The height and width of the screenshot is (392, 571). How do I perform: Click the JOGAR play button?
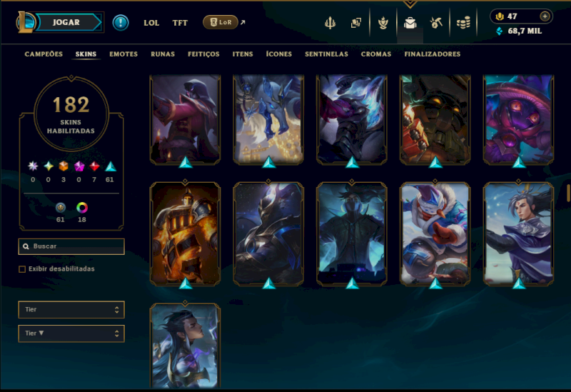click(x=68, y=22)
